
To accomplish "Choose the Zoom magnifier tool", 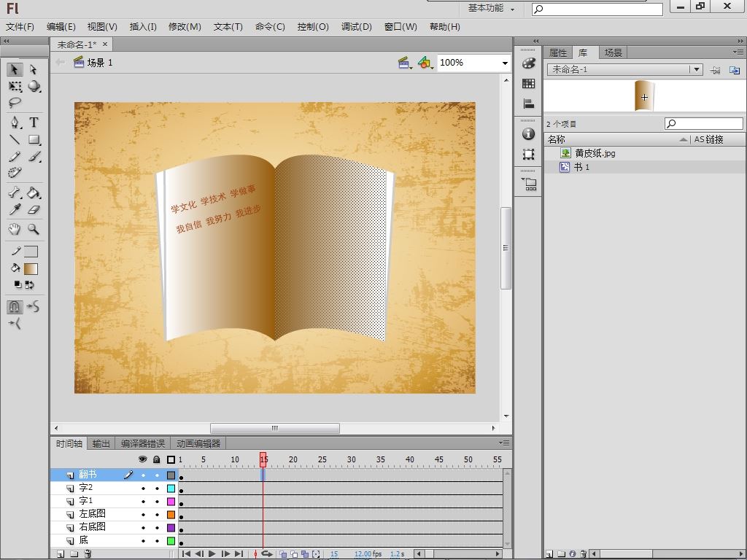I will (34, 229).
